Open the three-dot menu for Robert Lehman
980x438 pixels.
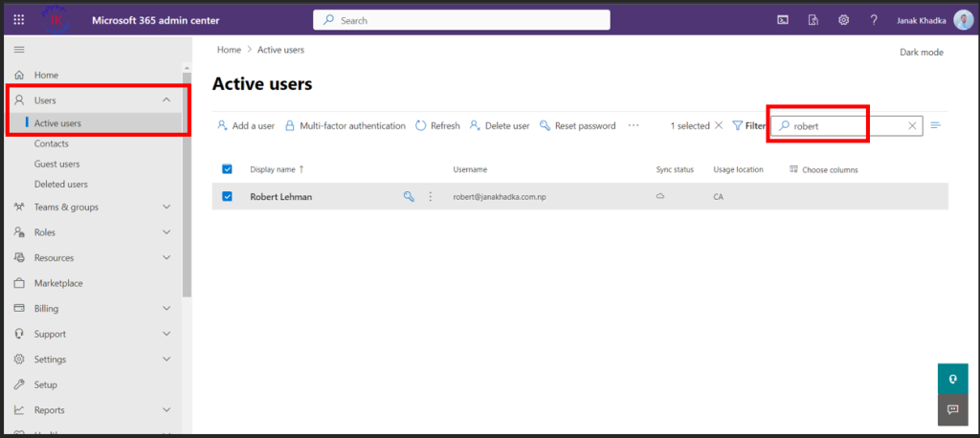coord(430,197)
